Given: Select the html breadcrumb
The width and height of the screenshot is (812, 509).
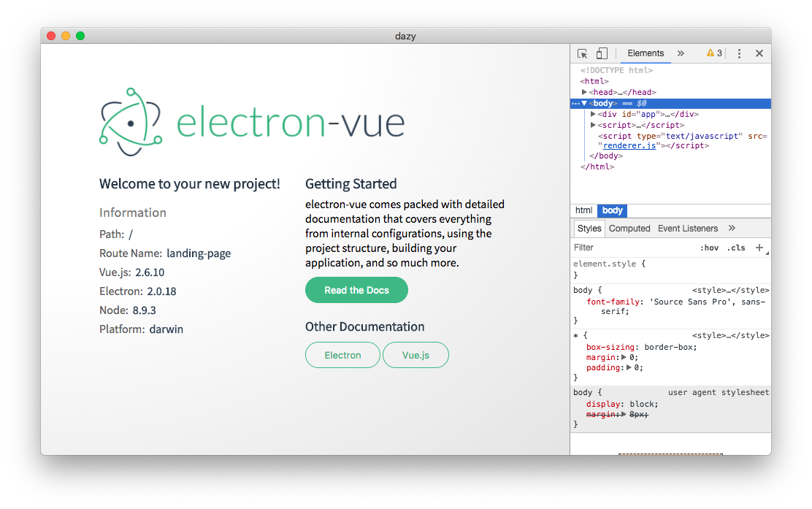Looking at the screenshot, I should pyautogui.click(x=583, y=210).
